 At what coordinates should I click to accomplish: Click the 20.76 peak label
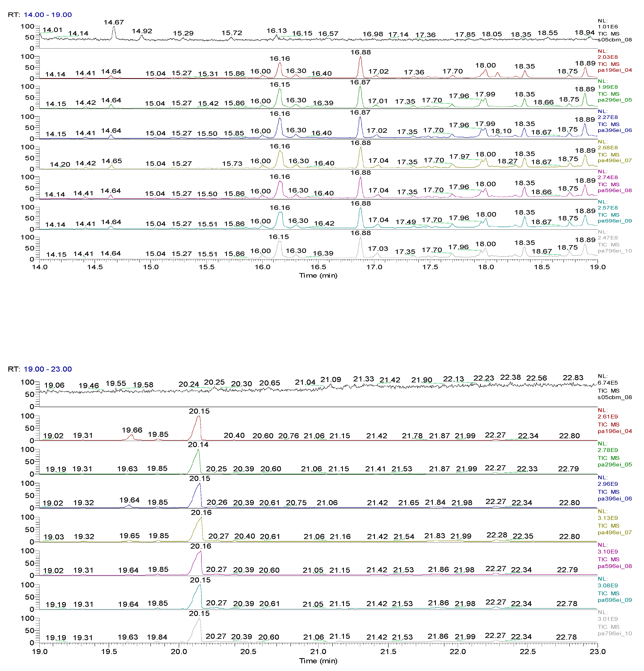coord(288,436)
